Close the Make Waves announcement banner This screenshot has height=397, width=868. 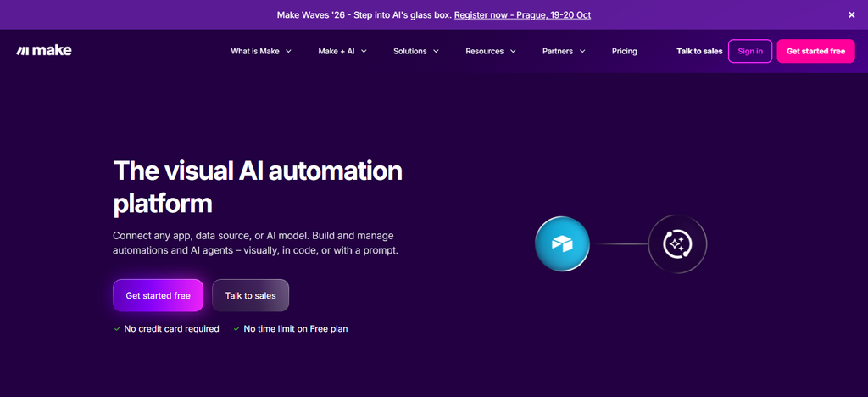(x=851, y=15)
